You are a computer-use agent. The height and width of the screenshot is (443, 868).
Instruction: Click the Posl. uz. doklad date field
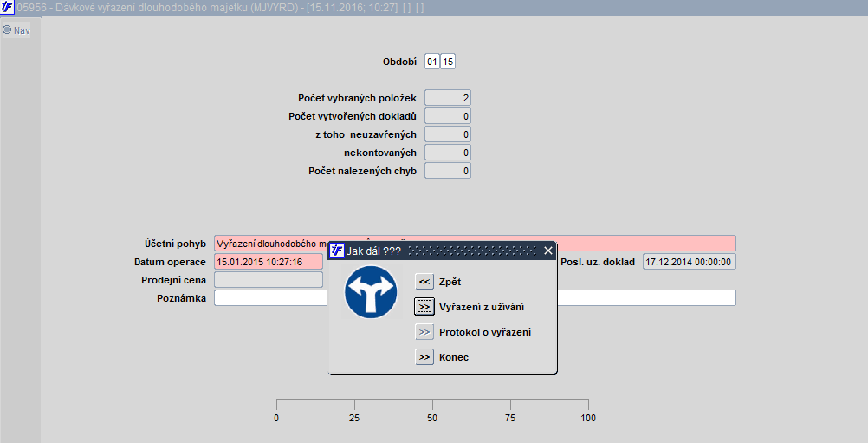(690, 262)
